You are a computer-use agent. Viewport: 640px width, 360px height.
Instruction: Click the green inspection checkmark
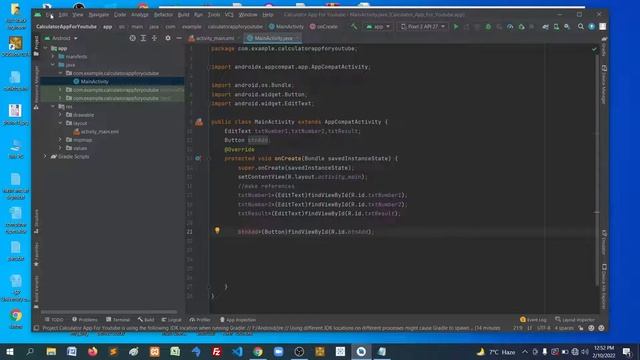(x=594, y=49)
